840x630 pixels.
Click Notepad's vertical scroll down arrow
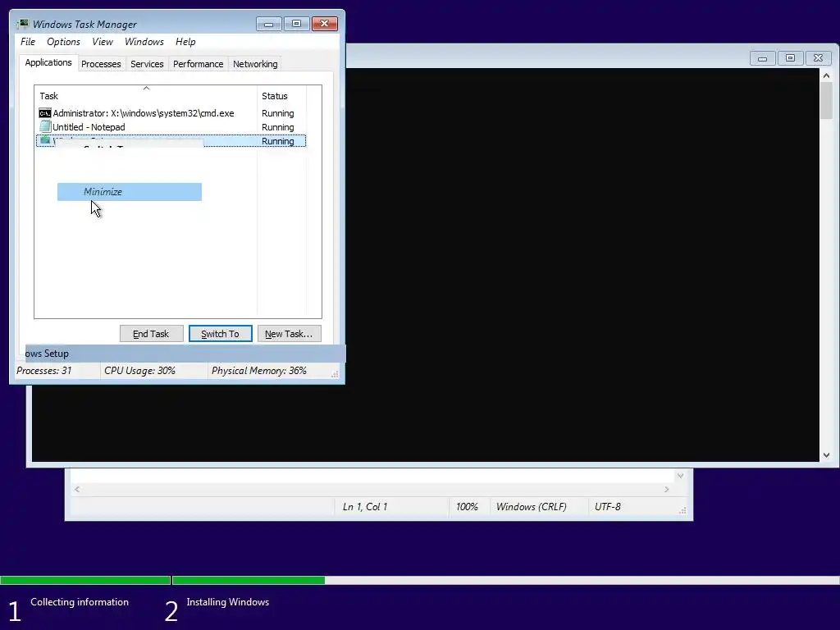(680, 475)
